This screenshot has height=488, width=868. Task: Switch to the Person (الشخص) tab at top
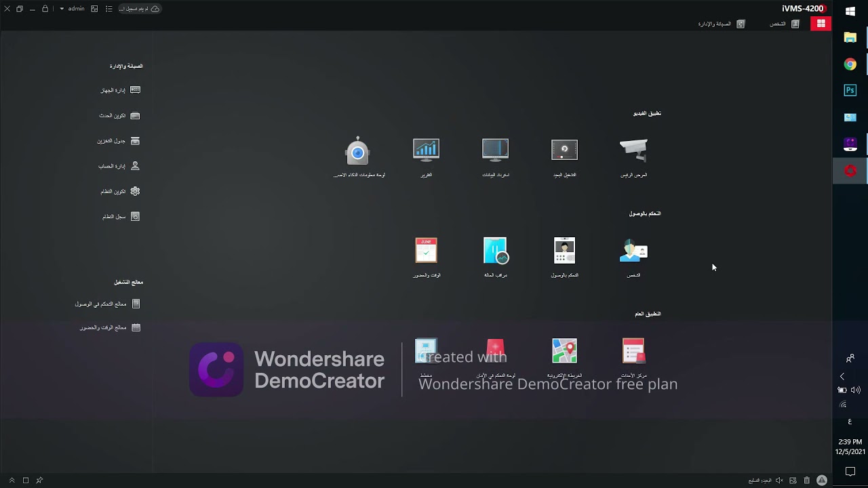tap(785, 24)
